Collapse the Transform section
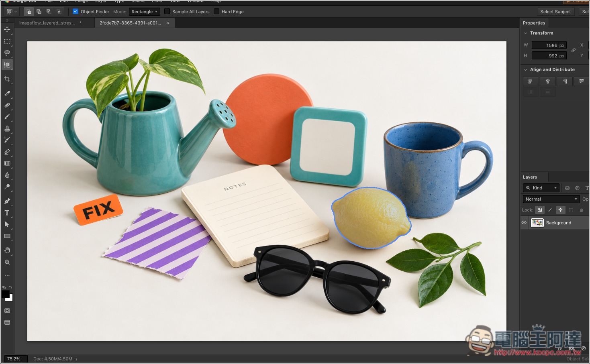 point(525,33)
